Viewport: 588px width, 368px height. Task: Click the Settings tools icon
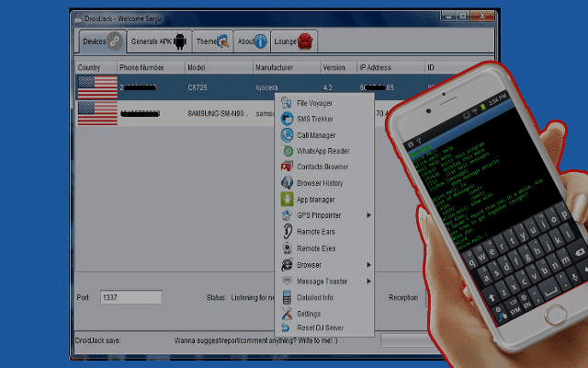pos(287,313)
